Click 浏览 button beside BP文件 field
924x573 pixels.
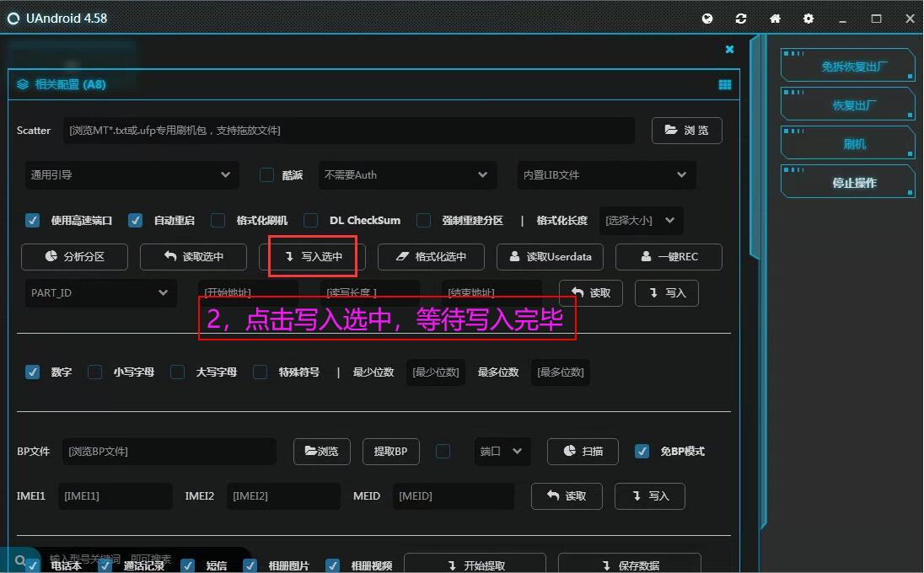(x=322, y=452)
